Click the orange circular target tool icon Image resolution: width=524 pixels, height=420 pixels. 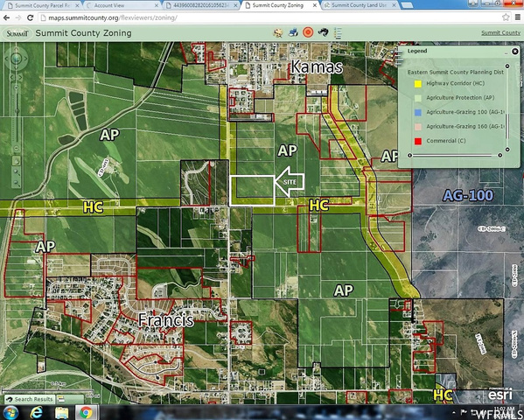308,32
